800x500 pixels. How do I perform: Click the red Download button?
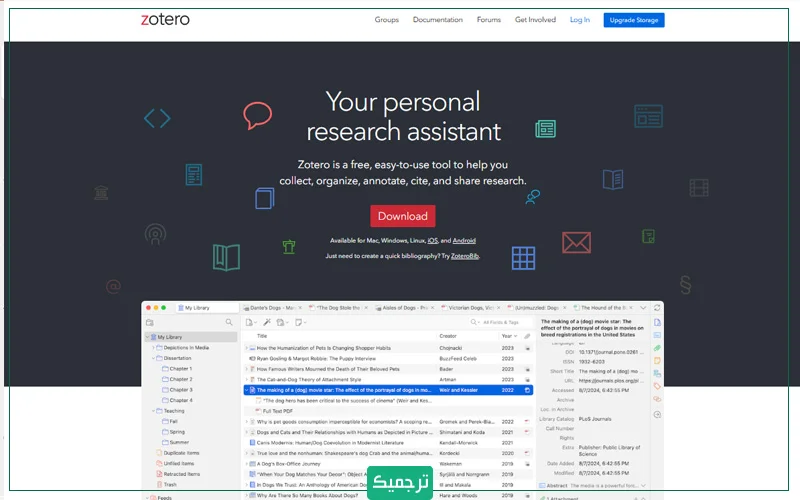point(403,216)
